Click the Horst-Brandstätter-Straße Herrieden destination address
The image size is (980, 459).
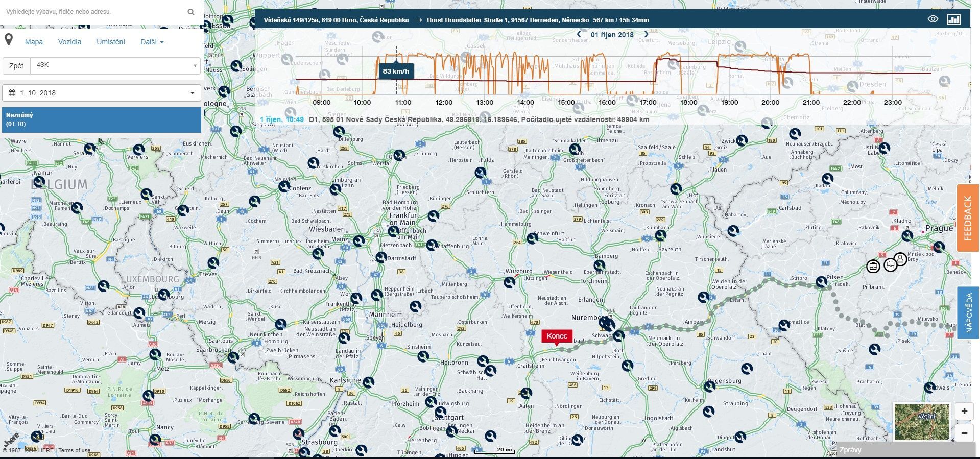pos(508,20)
